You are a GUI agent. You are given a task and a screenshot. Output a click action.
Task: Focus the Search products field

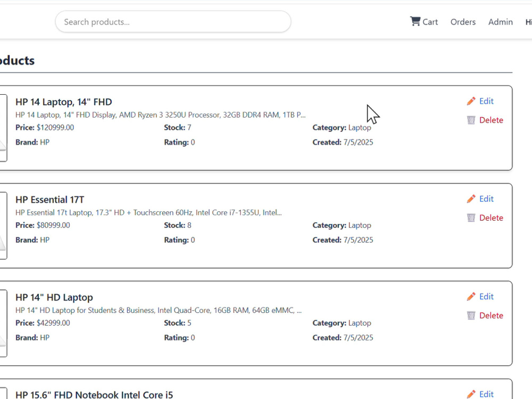(x=173, y=22)
